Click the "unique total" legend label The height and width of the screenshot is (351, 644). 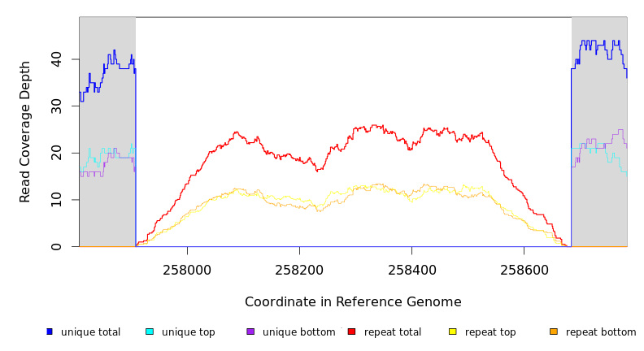pos(90,332)
